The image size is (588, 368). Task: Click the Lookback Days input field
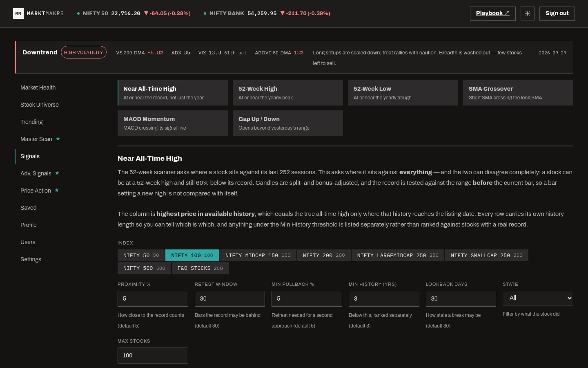click(461, 298)
